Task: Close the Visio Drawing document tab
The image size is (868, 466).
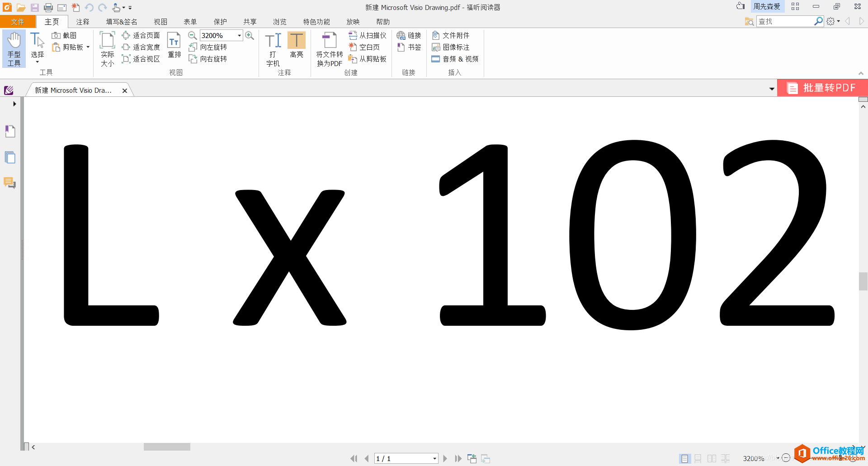Action: tap(125, 90)
